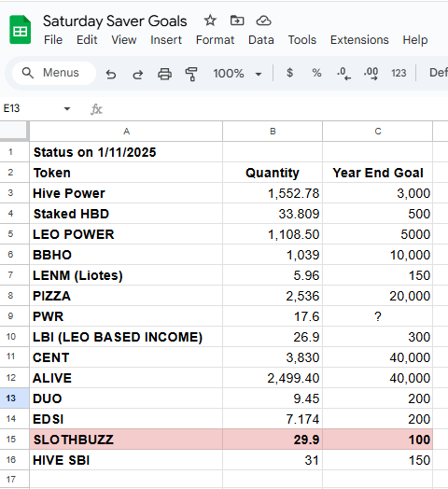Open the Help menu
Screen dimensions: 448x489
[415, 40]
